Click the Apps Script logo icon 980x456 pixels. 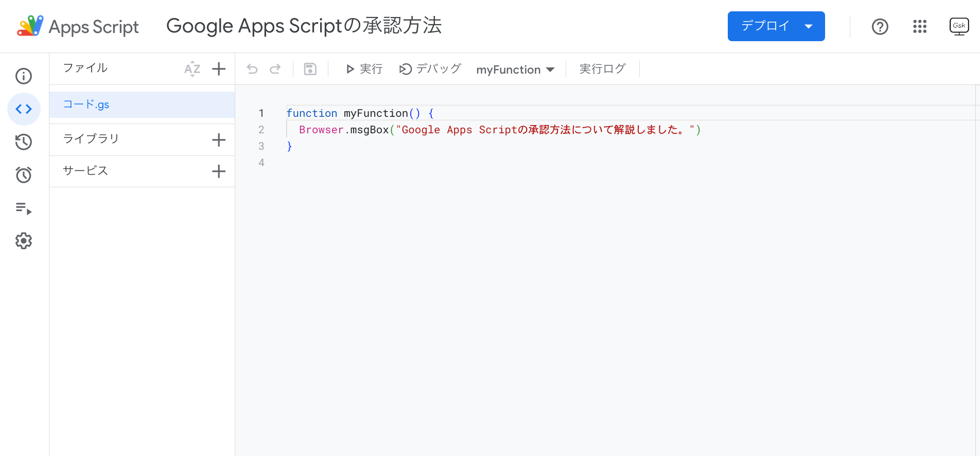point(30,26)
